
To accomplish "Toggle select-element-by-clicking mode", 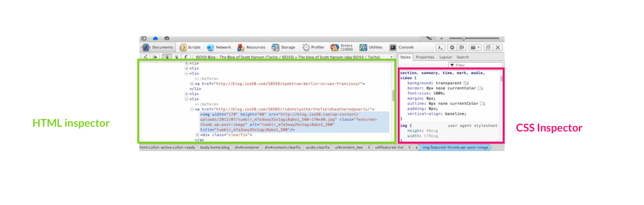I will click(x=167, y=57).
